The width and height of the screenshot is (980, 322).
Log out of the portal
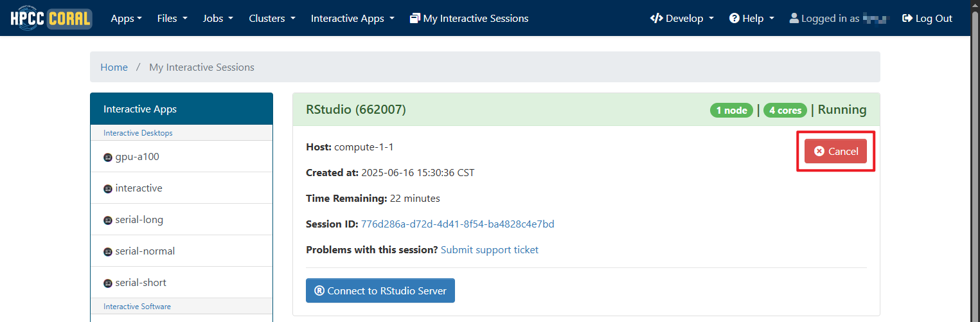(927, 19)
